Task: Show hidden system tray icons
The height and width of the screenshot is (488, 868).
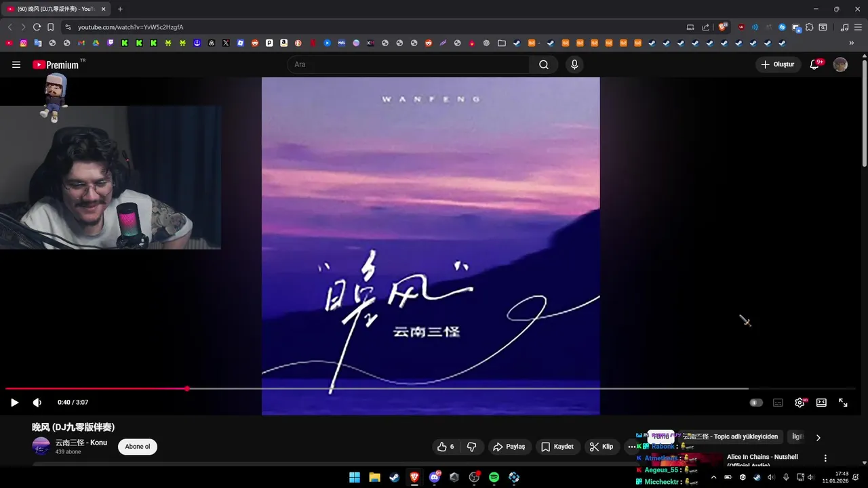Action: point(713,477)
